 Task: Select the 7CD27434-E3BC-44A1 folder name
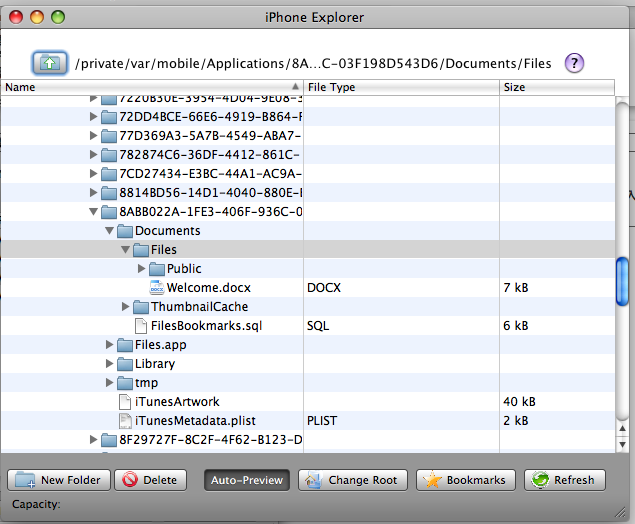(211, 174)
